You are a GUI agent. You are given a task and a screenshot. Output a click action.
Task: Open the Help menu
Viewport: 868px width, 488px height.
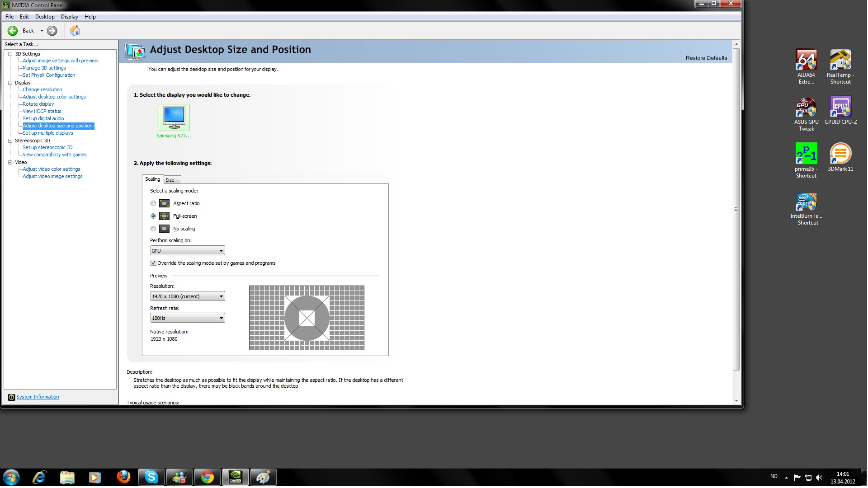(x=90, y=17)
